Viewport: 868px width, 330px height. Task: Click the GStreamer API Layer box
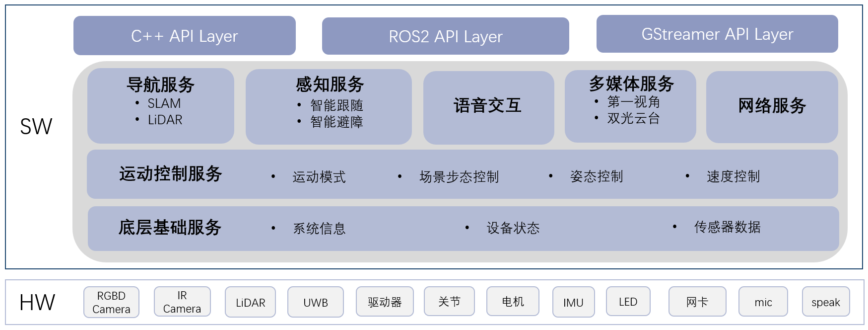tap(717, 34)
